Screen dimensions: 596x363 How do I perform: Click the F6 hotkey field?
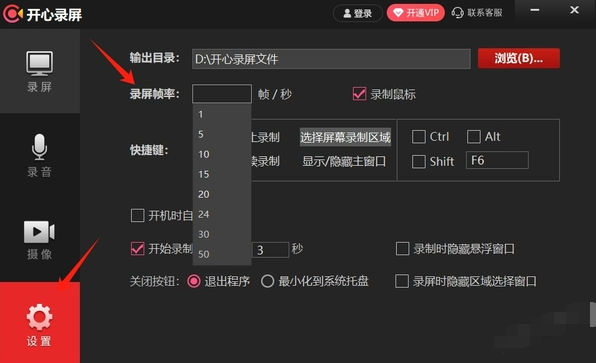click(497, 160)
